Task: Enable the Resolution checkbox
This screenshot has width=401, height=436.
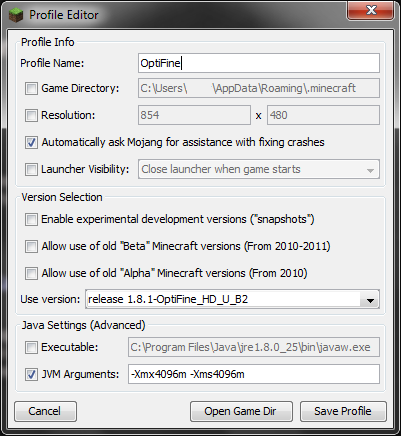Action: click(x=31, y=115)
